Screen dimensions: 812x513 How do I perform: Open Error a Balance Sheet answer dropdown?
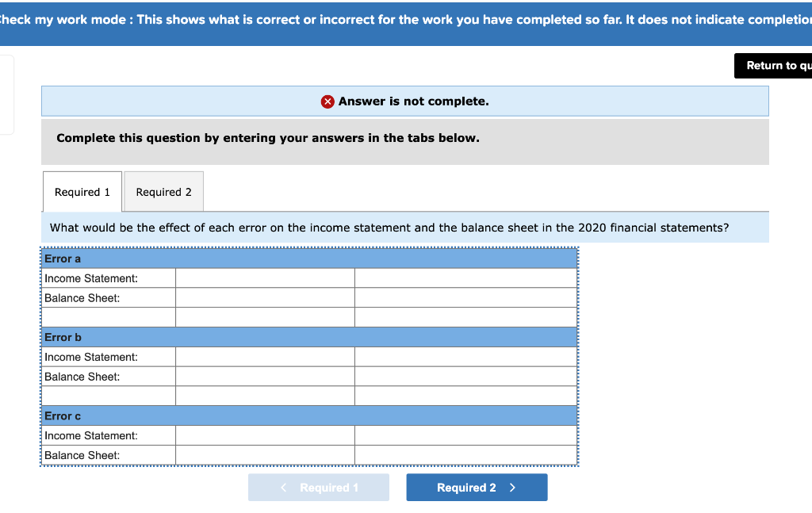(265, 297)
